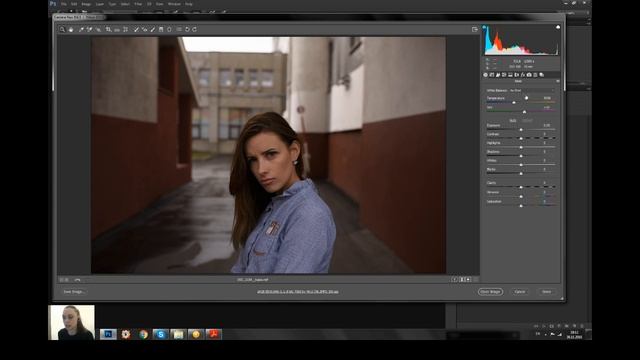Click the Cancel button
This screenshot has height=360, width=640.
pyautogui.click(x=520, y=292)
